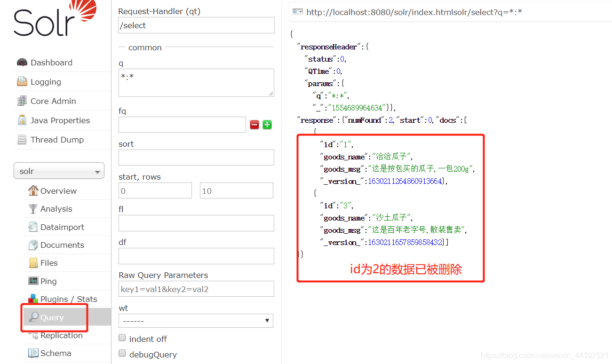
Task: Click the Thread Dump icon
Action: 22,139
